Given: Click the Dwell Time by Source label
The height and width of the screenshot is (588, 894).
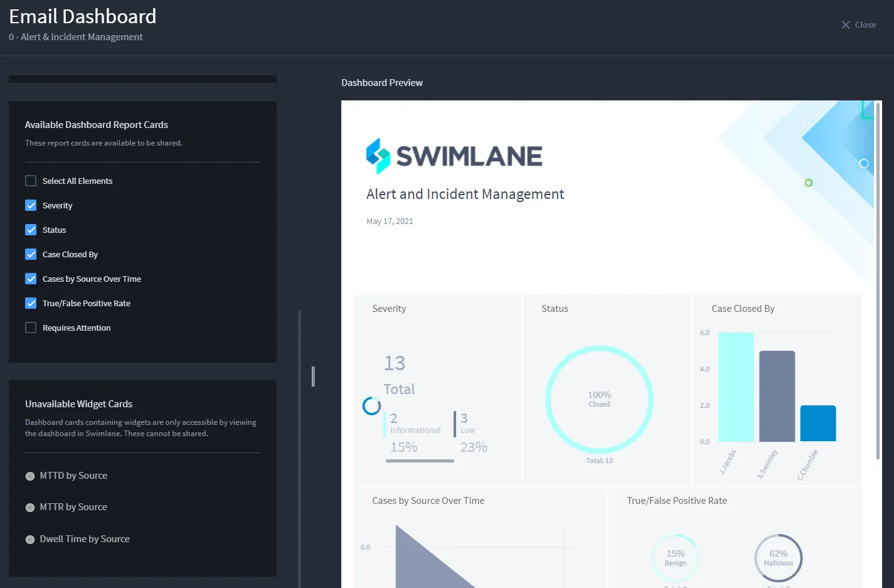Looking at the screenshot, I should click(x=85, y=539).
